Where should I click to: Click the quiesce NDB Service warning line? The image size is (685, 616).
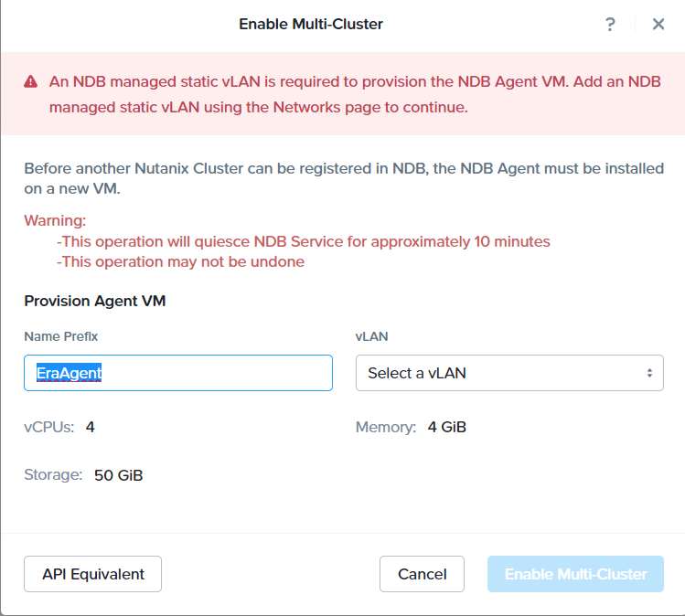point(304,242)
